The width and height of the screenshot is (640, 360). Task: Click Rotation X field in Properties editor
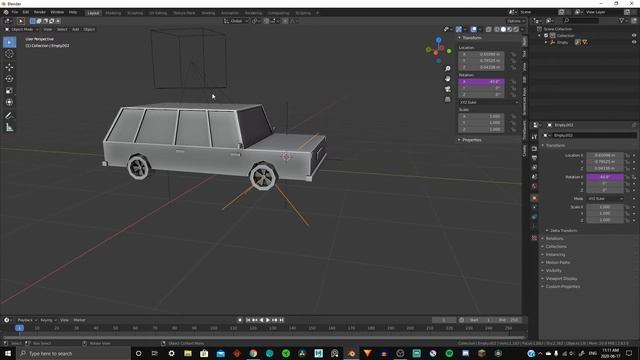point(605,177)
